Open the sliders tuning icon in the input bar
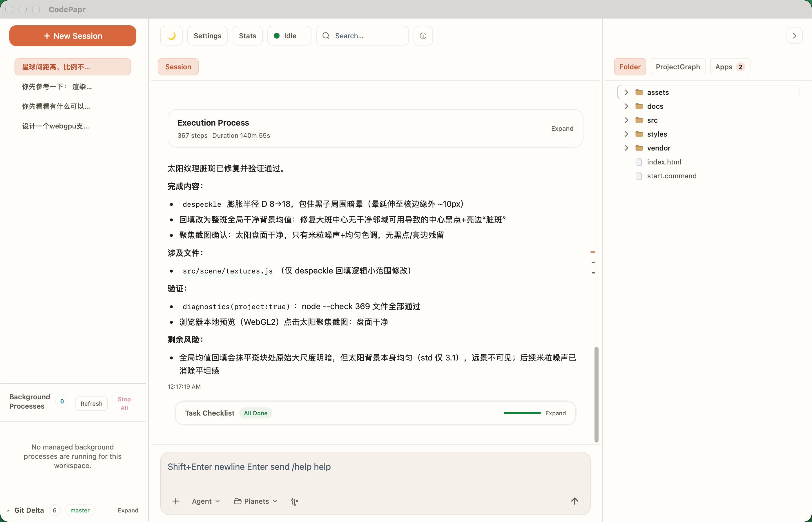 point(295,501)
